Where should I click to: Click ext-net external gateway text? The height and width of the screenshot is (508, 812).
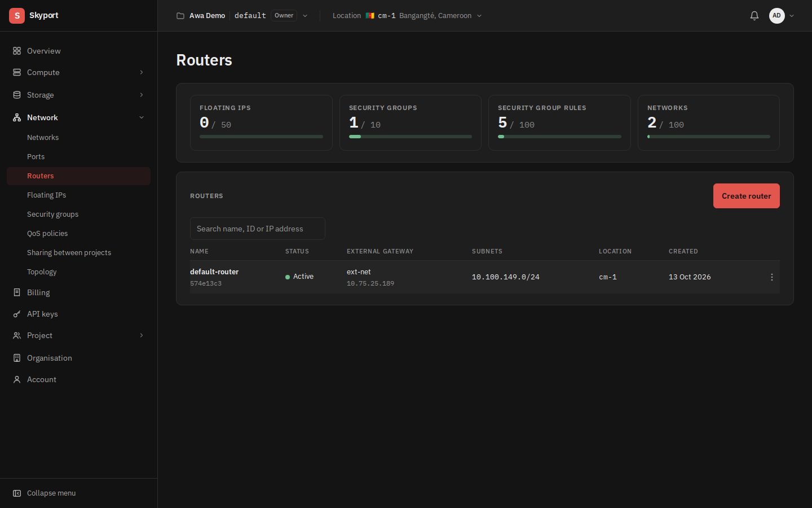click(359, 271)
